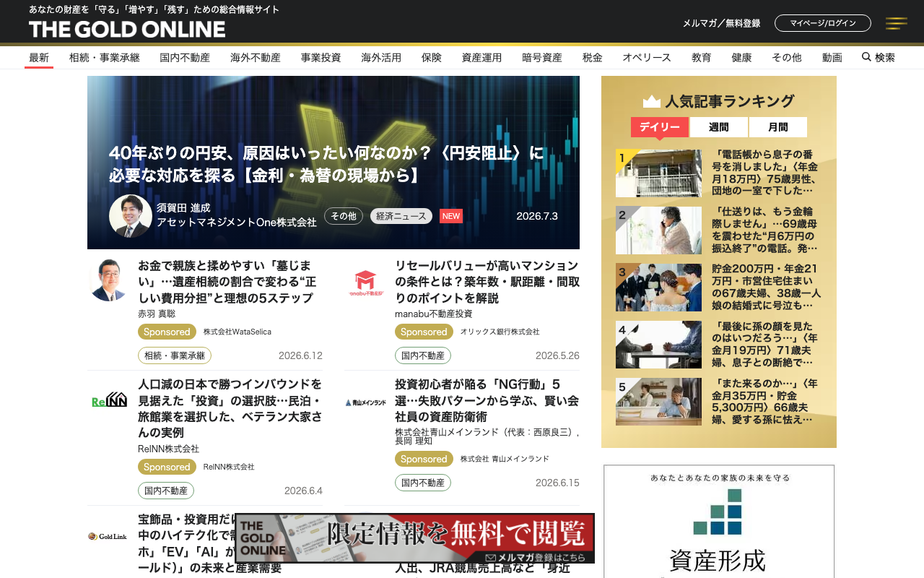This screenshot has width=924, height=578.
Task: Click the 青山メインランド logo
Action: click(366, 402)
